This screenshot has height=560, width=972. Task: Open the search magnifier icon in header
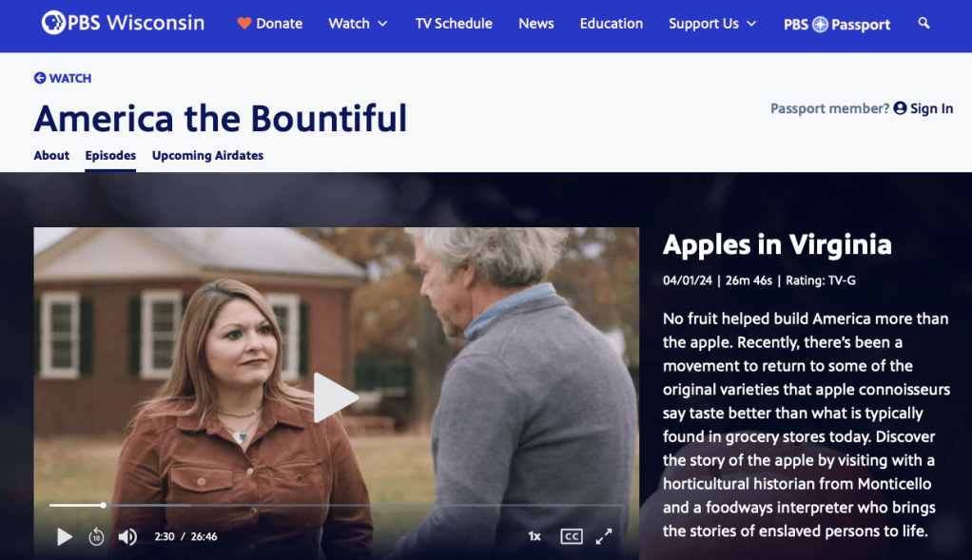click(923, 24)
